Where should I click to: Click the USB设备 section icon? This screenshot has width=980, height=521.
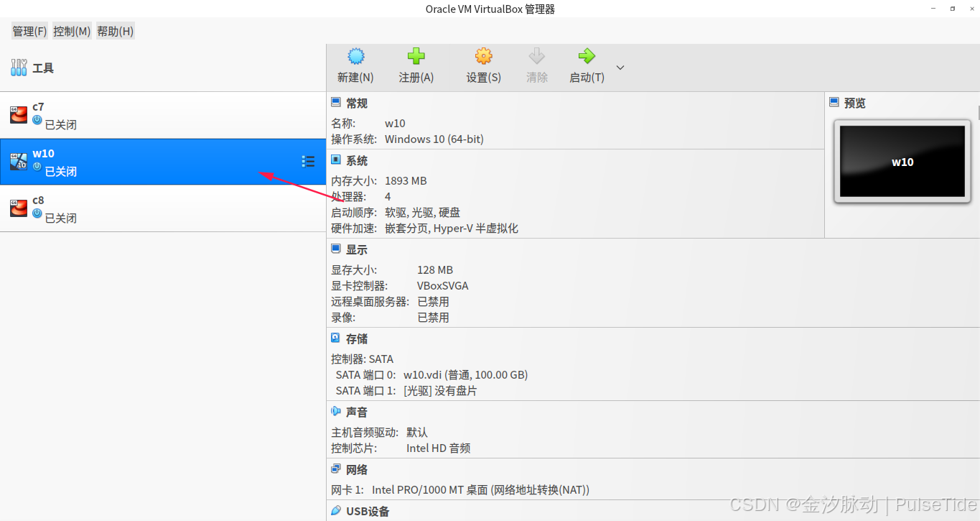(x=335, y=511)
